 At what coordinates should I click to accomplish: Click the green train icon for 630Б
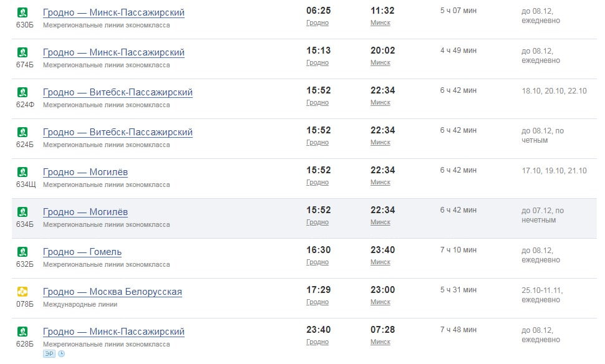pyautogui.click(x=22, y=12)
